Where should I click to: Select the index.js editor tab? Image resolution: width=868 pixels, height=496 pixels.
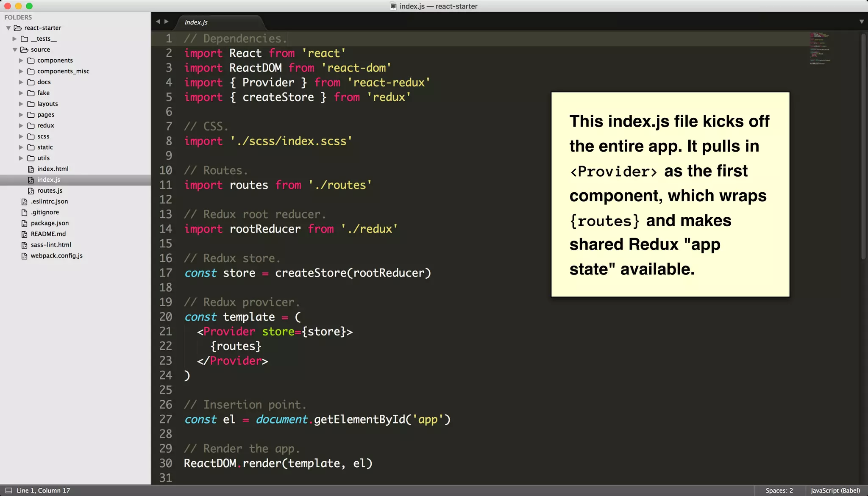pos(220,22)
